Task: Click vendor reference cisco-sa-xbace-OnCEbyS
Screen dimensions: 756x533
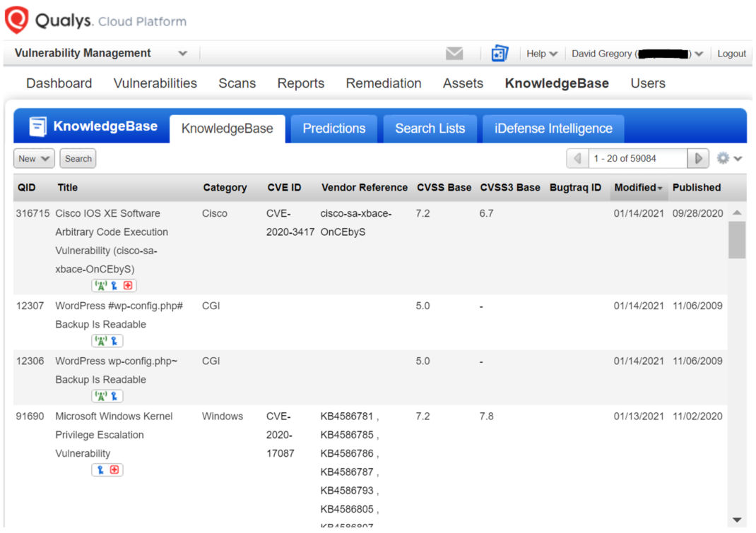Action: coord(356,222)
